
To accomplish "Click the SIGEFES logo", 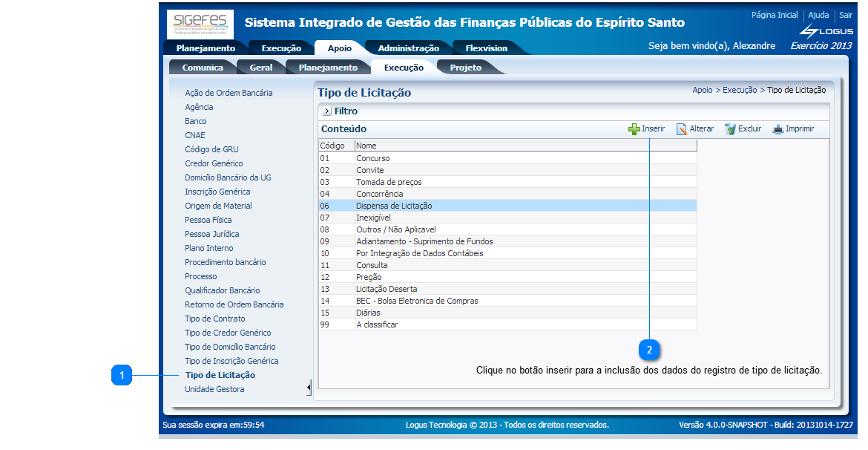I will [x=199, y=25].
